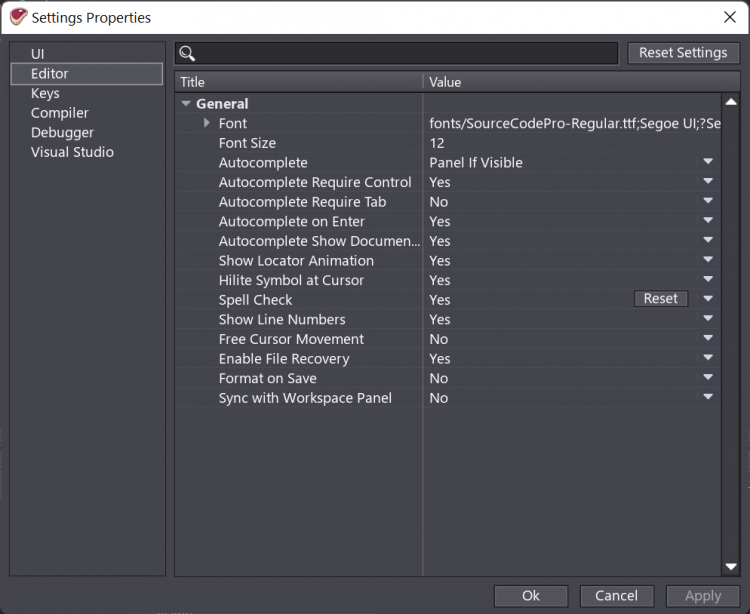The height and width of the screenshot is (614, 750).
Task: Click the search magnifier icon
Action: pyautogui.click(x=186, y=54)
